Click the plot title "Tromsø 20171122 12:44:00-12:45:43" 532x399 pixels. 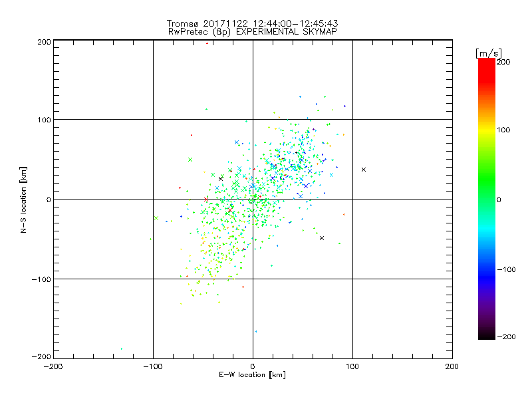(253, 23)
